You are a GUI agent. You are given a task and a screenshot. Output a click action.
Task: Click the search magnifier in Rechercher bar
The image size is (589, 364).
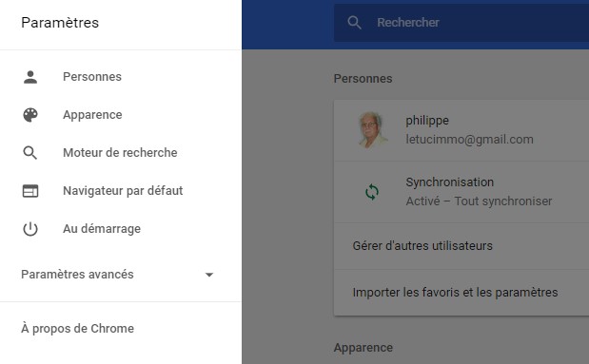pyautogui.click(x=354, y=23)
